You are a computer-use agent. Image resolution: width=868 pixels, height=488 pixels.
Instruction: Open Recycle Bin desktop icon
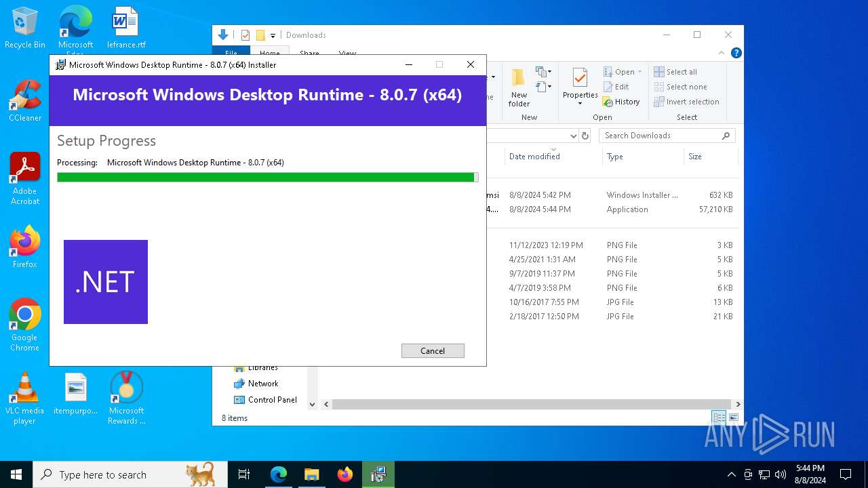point(25,28)
